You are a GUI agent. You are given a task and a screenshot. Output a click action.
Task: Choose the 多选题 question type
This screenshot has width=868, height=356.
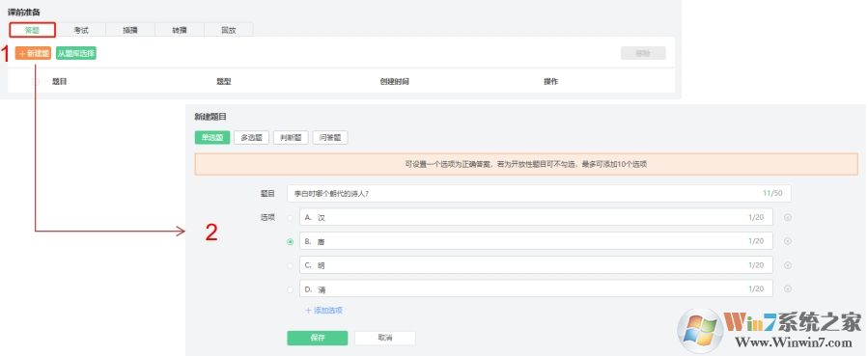[x=251, y=138]
